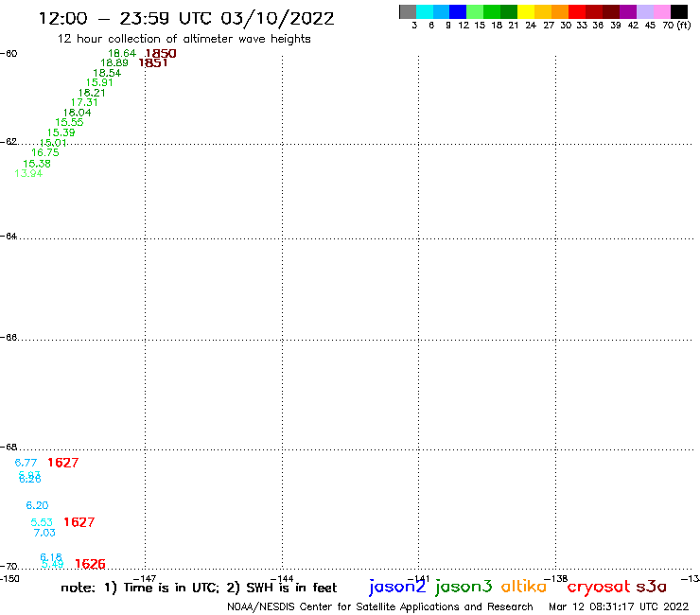
Task: Click the blue value 6.77
Action: pyautogui.click(x=26, y=463)
